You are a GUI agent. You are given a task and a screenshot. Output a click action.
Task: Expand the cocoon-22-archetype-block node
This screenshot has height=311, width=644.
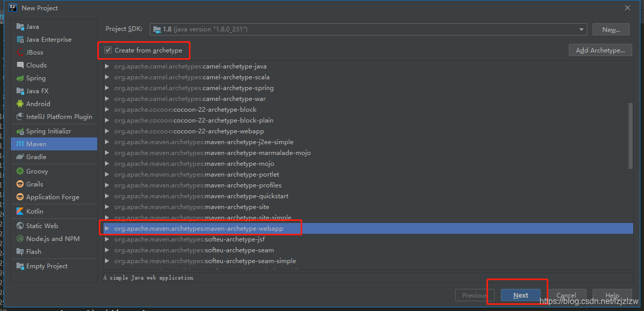coord(107,110)
